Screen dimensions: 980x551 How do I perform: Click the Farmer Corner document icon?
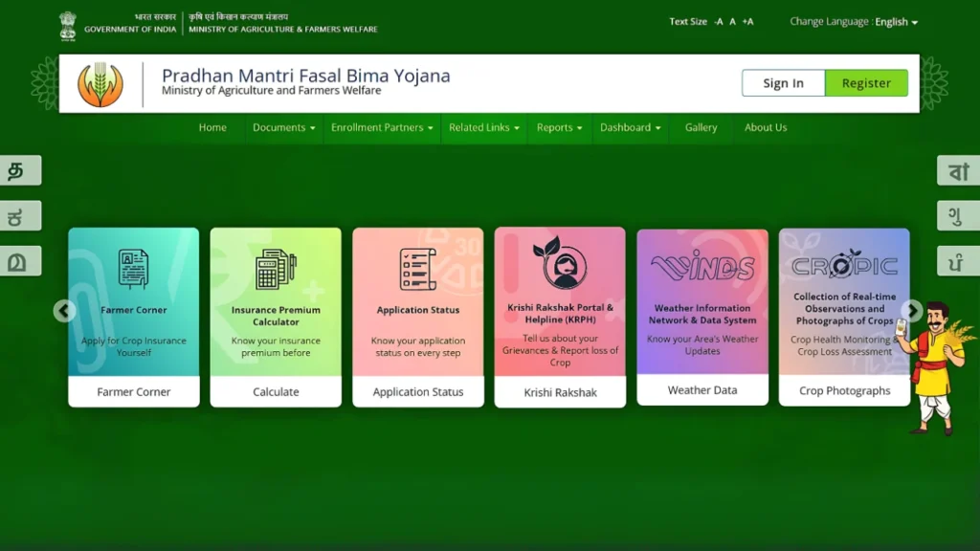tap(134, 269)
